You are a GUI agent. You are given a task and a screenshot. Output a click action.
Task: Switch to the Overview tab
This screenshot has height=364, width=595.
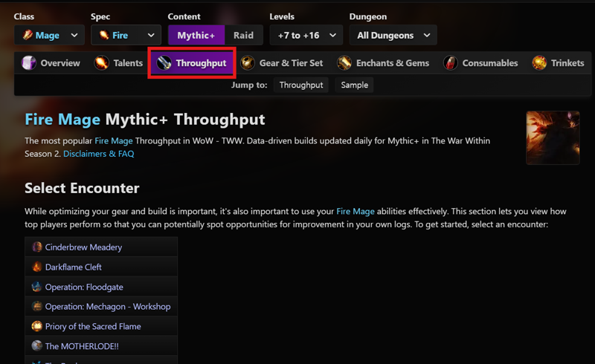51,63
